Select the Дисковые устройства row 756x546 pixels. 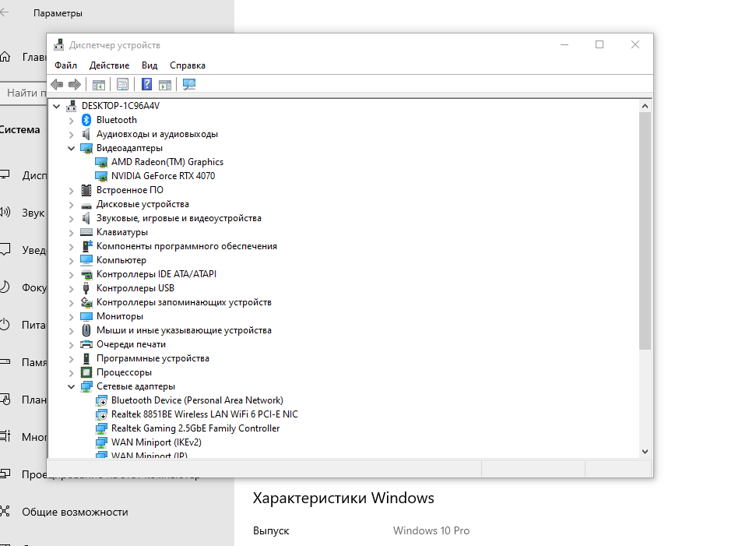(x=142, y=204)
